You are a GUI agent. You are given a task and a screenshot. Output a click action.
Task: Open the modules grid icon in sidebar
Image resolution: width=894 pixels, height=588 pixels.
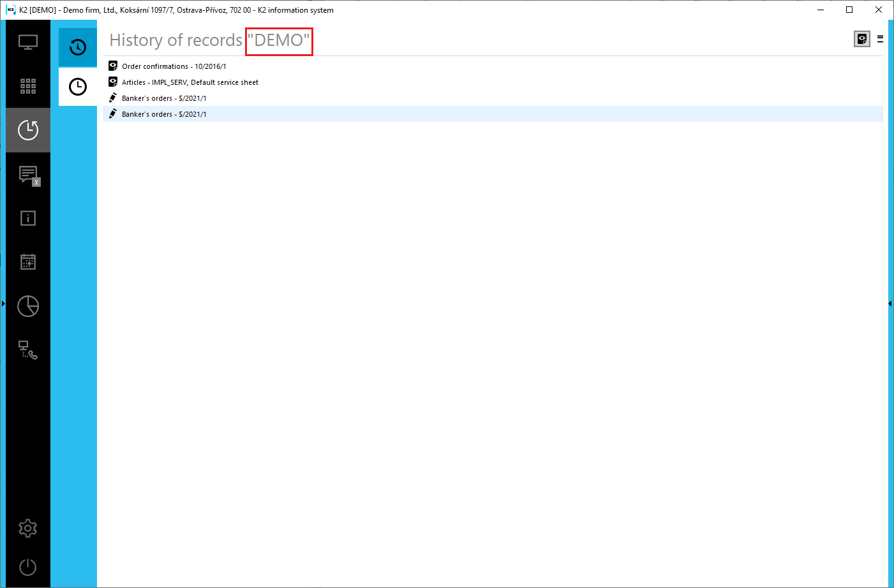click(x=28, y=86)
